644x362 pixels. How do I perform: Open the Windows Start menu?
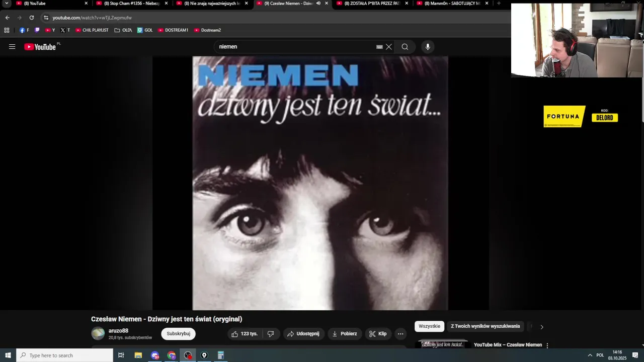[8, 355]
